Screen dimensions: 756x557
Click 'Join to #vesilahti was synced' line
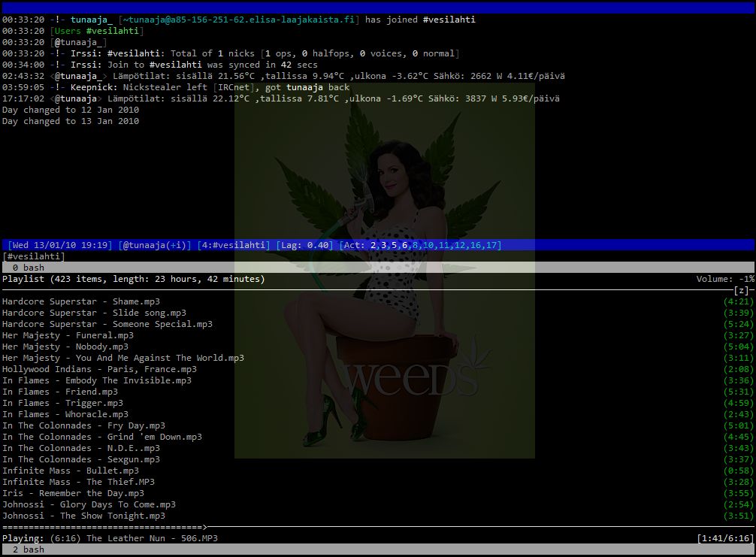(159, 65)
